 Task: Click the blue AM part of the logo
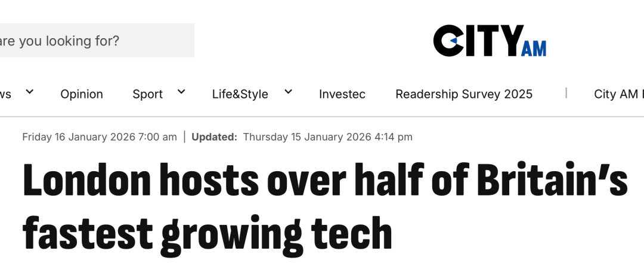point(534,48)
